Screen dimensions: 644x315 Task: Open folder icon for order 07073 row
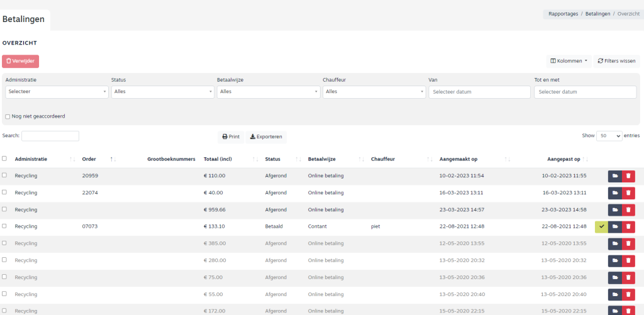614,226
